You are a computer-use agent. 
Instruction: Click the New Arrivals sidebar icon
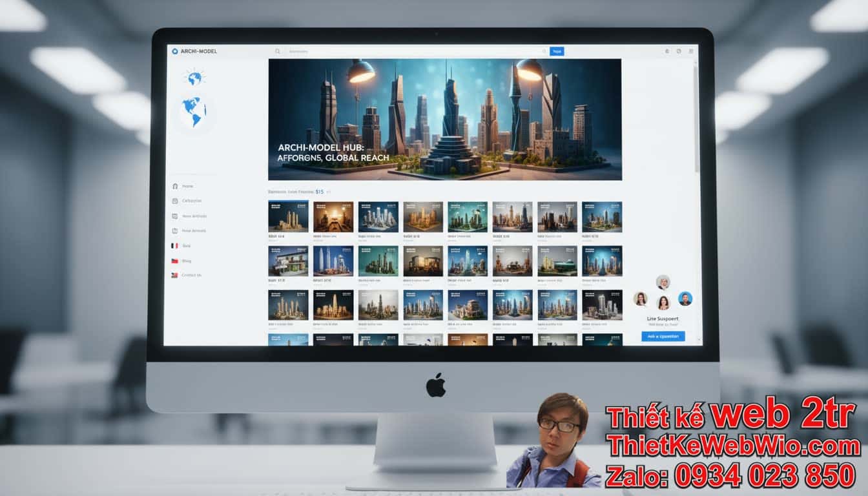174,215
